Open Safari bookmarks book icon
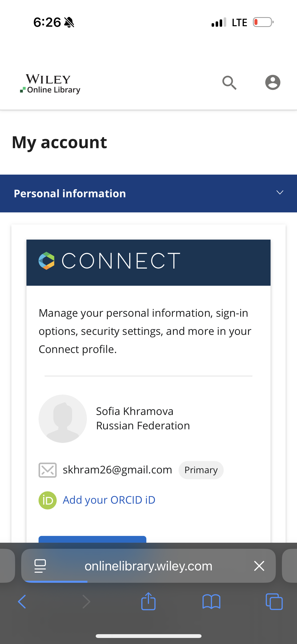297x644 pixels. tap(211, 601)
